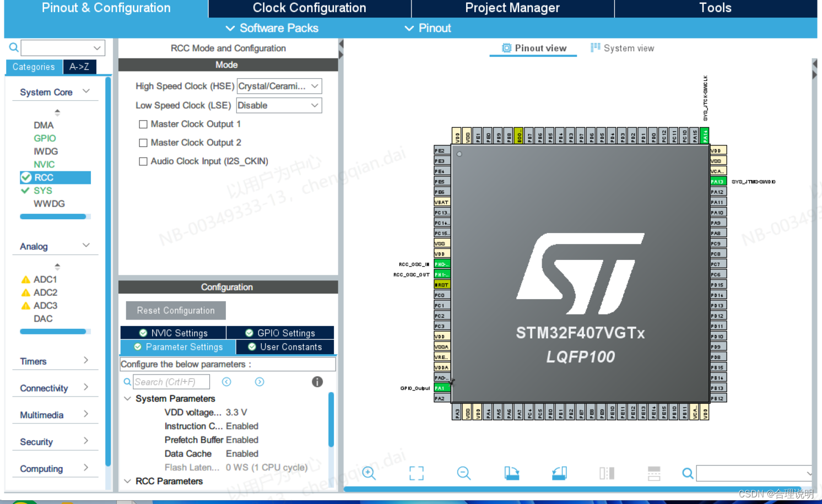Viewport: 822px width, 504px height.
Task: Click the parameter Search (Ctrl+F) field
Action: 171,382
